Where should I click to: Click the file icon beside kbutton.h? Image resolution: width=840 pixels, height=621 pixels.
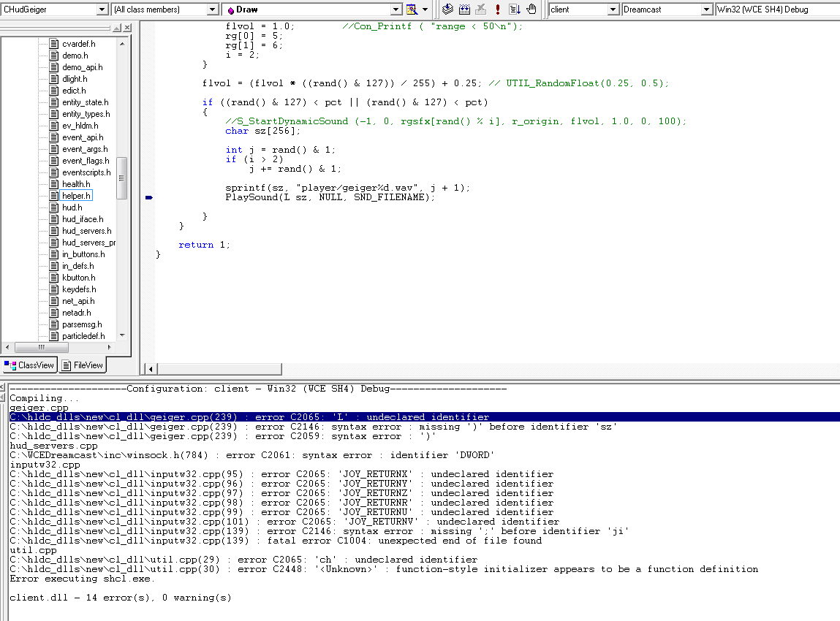pos(53,278)
